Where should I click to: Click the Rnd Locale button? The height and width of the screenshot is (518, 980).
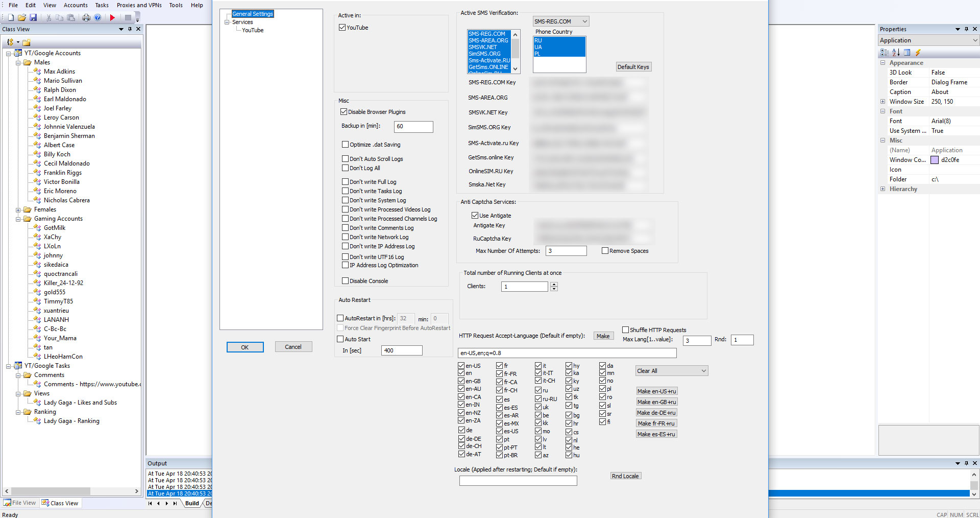625,476
